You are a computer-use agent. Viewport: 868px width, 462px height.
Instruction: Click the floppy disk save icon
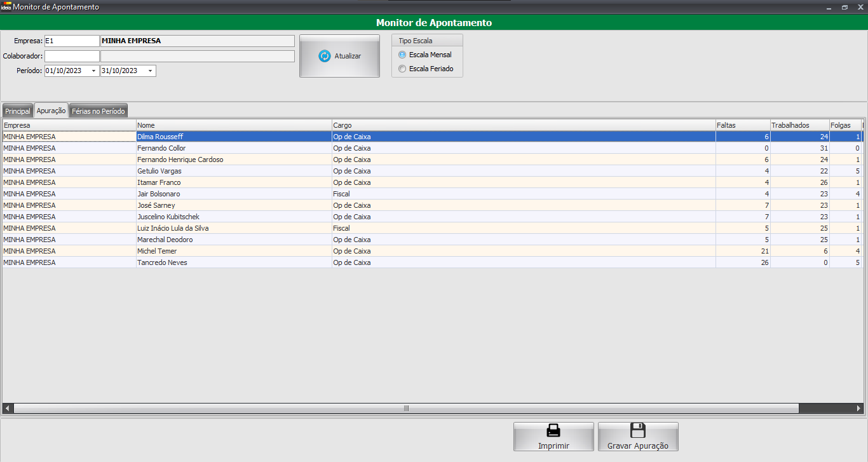point(637,431)
